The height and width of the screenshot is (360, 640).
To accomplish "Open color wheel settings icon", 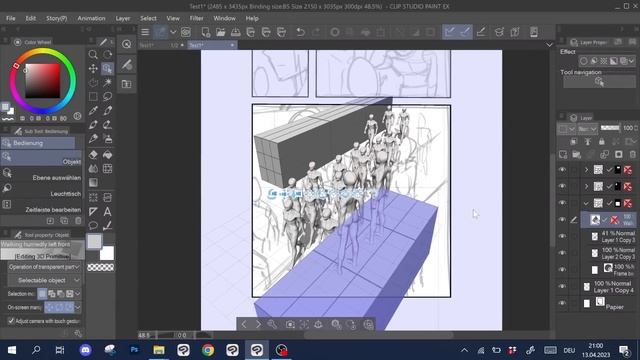I will (77, 116).
